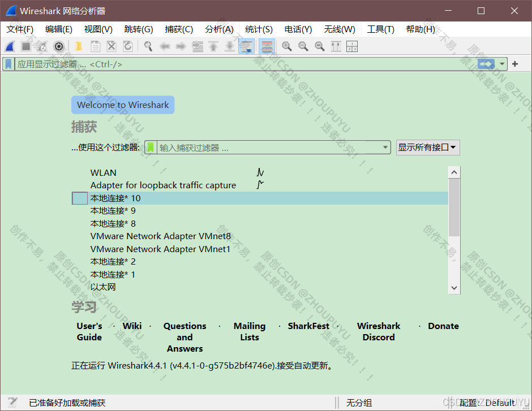Open packet layout reset icon

coord(352,46)
